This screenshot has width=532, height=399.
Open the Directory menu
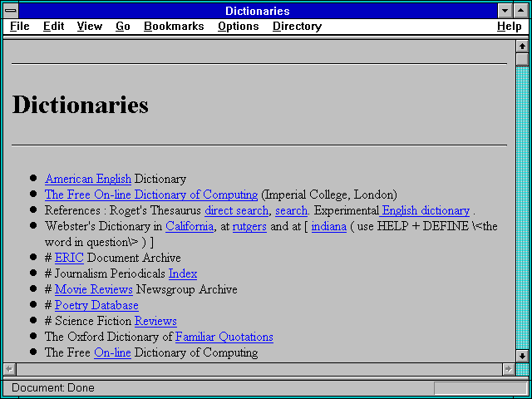pos(297,27)
